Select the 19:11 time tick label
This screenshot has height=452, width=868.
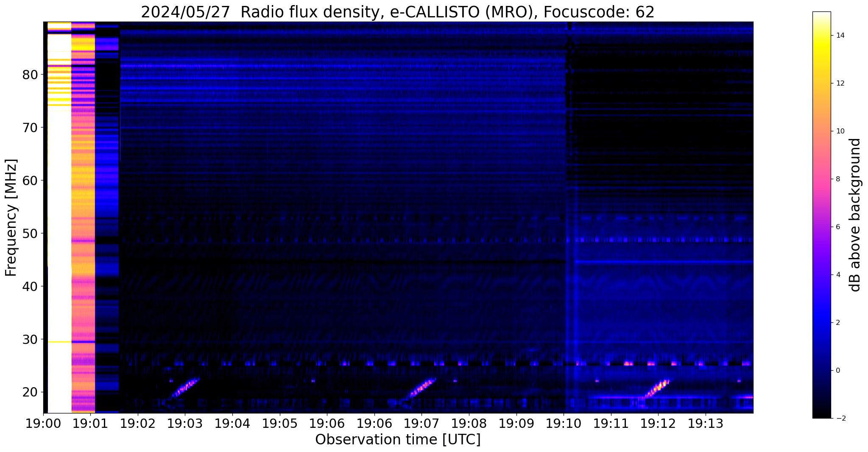(611, 424)
